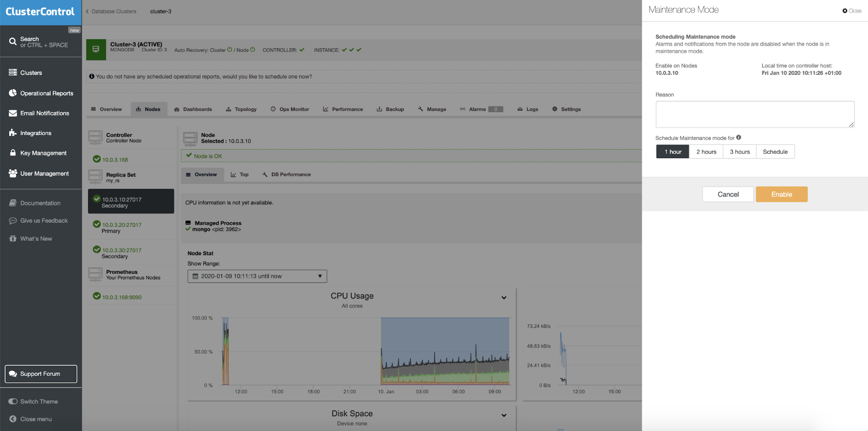The width and height of the screenshot is (868, 431).
Task: Click the Schedule Maintenance info icon
Action: point(739,137)
